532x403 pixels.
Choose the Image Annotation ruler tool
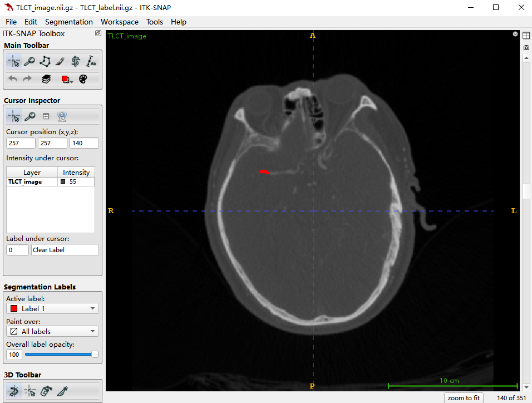coord(91,62)
